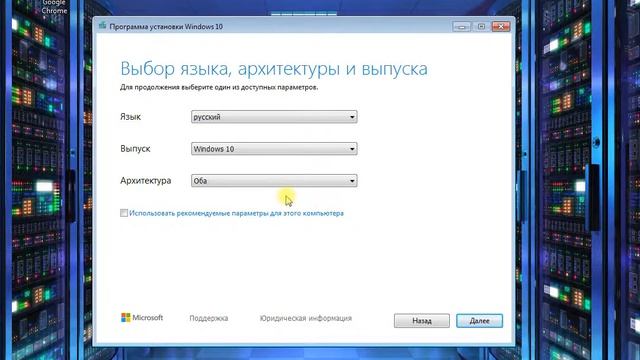
Task: Minimize the Windows 10 setup window
Action: tap(462, 27)
